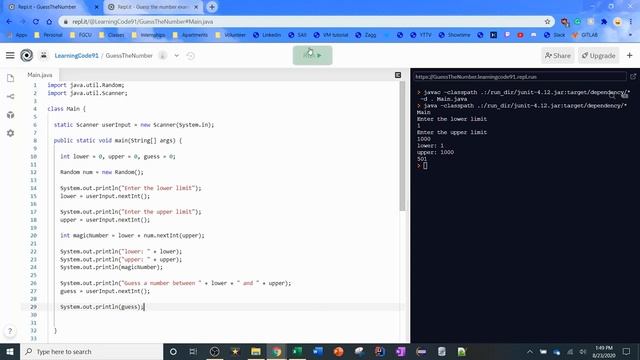Click the editor layout toggle icon
This screenshot has width=640, height=360.
[x=398, y=75]
